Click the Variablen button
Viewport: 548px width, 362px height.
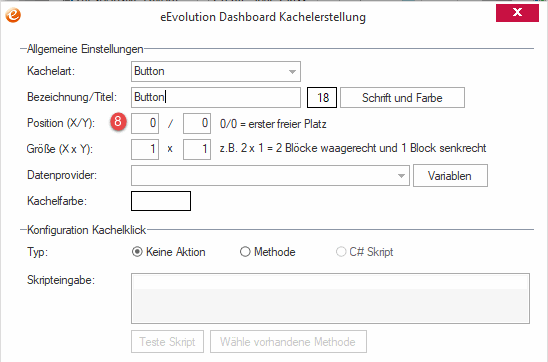click(450, 176)
